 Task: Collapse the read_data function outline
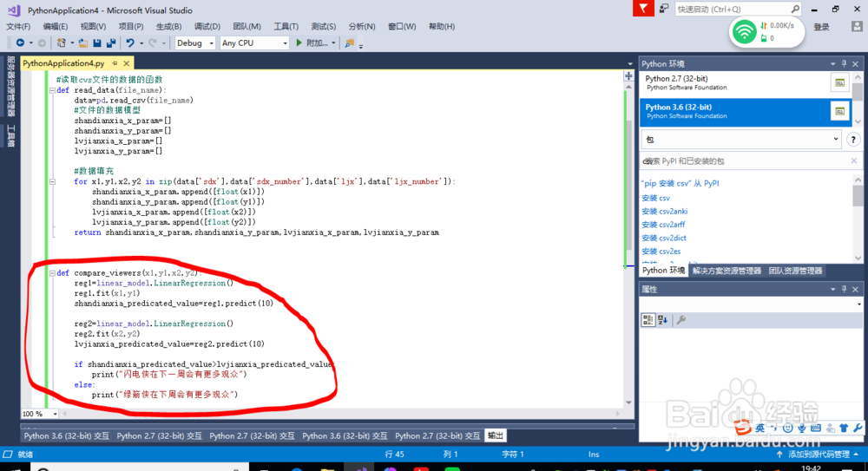pos(52,90)
